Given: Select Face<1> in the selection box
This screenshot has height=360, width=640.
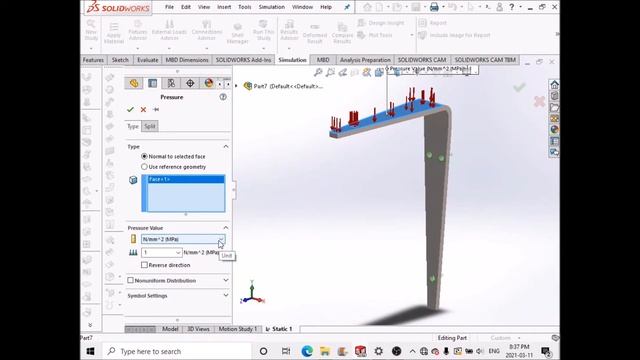Looking at the screenshot, I should click(x=186, y=179).
